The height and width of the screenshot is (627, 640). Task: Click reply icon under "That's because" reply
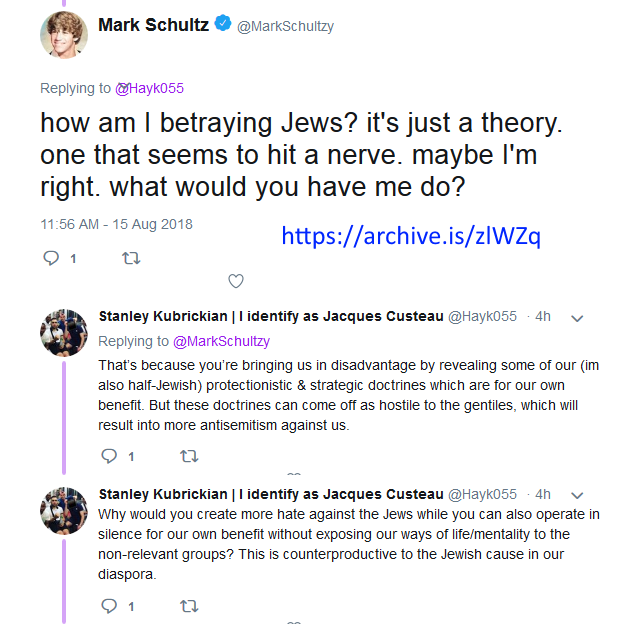[110, 457]
